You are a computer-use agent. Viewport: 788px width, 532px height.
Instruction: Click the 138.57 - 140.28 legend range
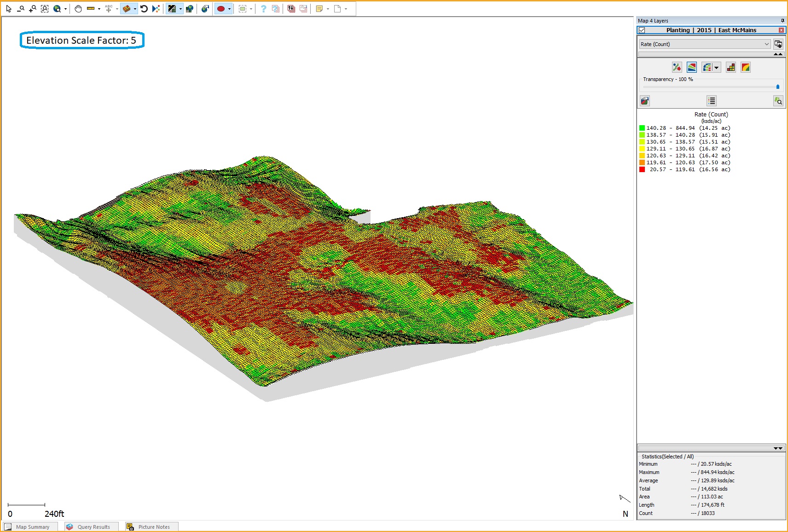point(671,135)
